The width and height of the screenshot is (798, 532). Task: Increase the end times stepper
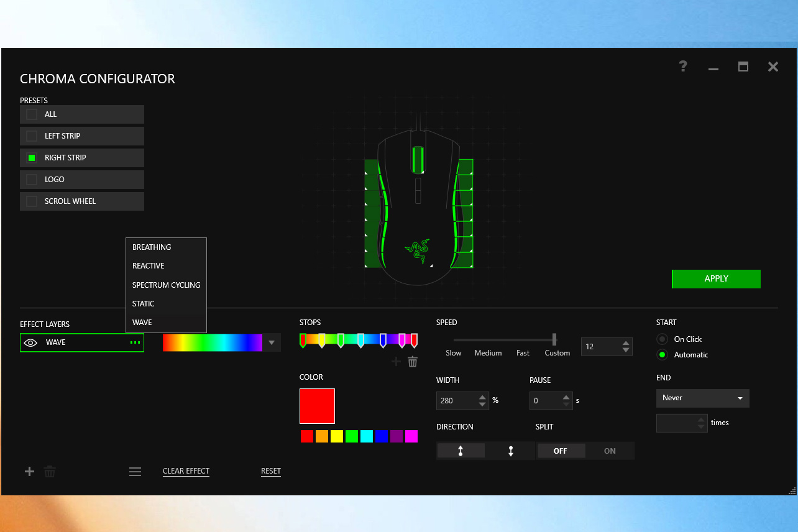[701, 419]
